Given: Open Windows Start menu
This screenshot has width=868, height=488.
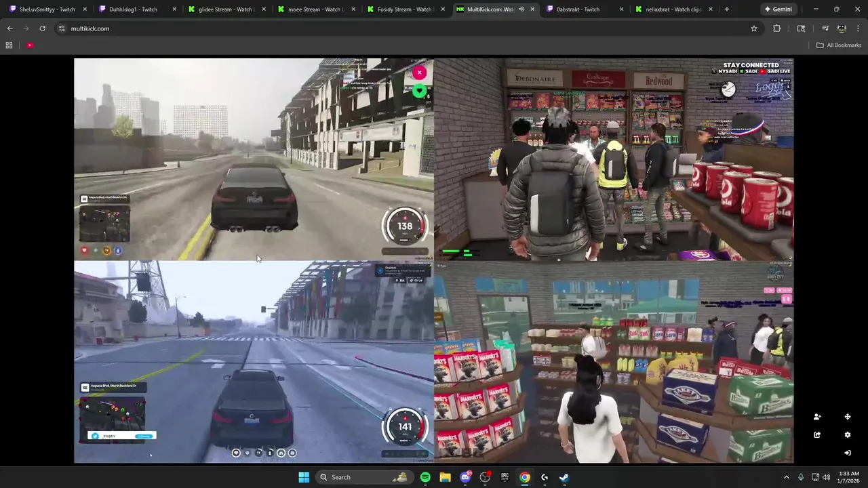Looking at the screenshot, I should [304, 477].
